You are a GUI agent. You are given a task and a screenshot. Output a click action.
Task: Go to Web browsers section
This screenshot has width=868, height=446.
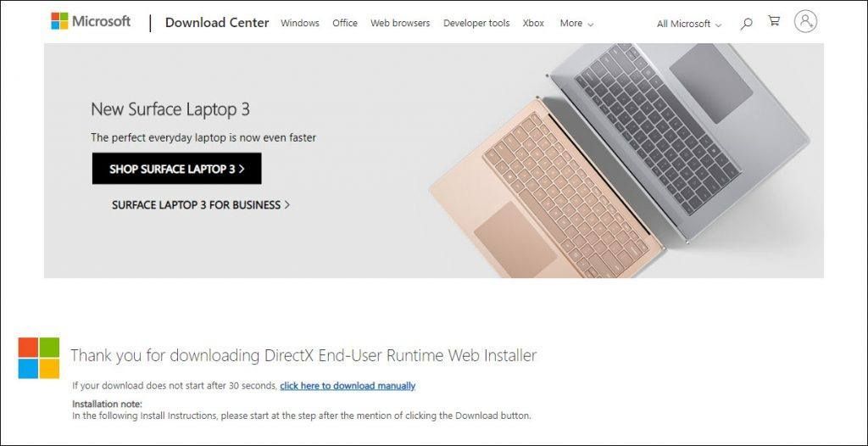400,23
